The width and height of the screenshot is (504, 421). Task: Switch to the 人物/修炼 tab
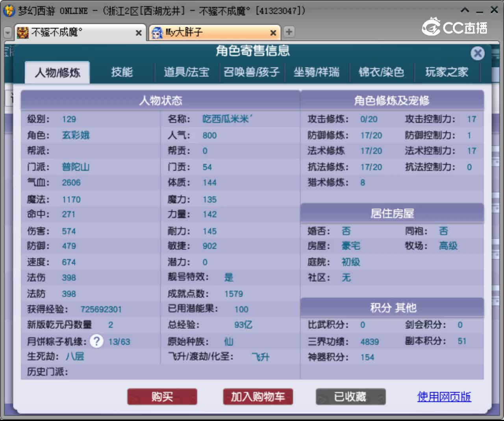point(57,73)
